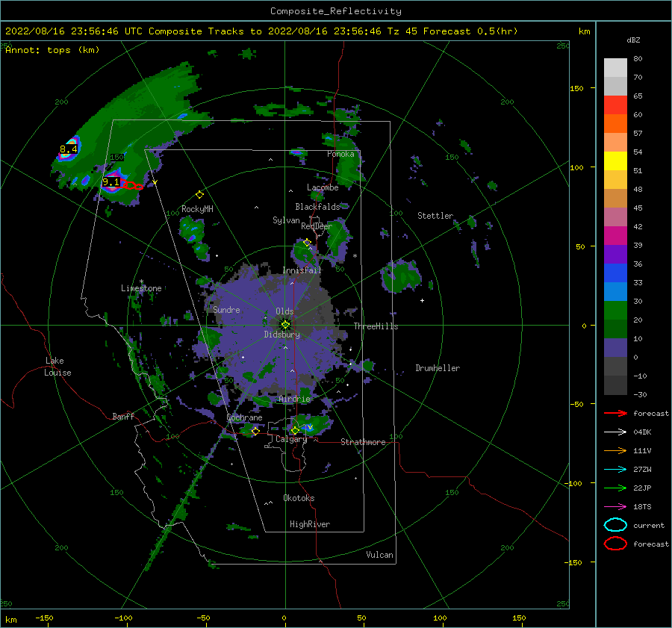The width and height of the screenshot is (672, 628).
Task: Click the Lacombe label
Action: [323, 187]
